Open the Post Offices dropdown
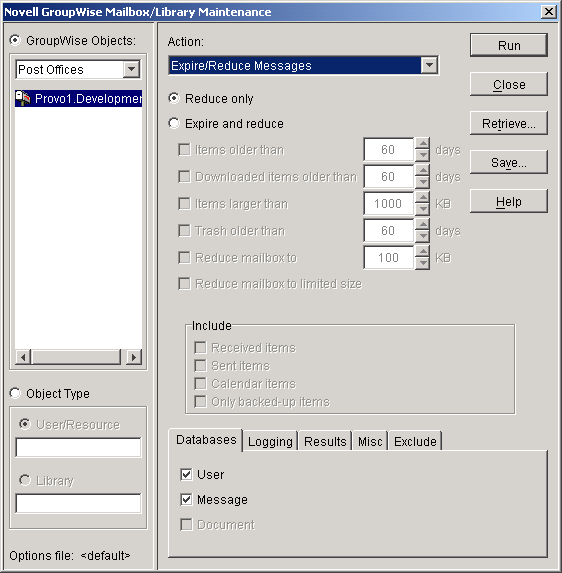Viewport: 562px width, 573px height. click(131, 69)
